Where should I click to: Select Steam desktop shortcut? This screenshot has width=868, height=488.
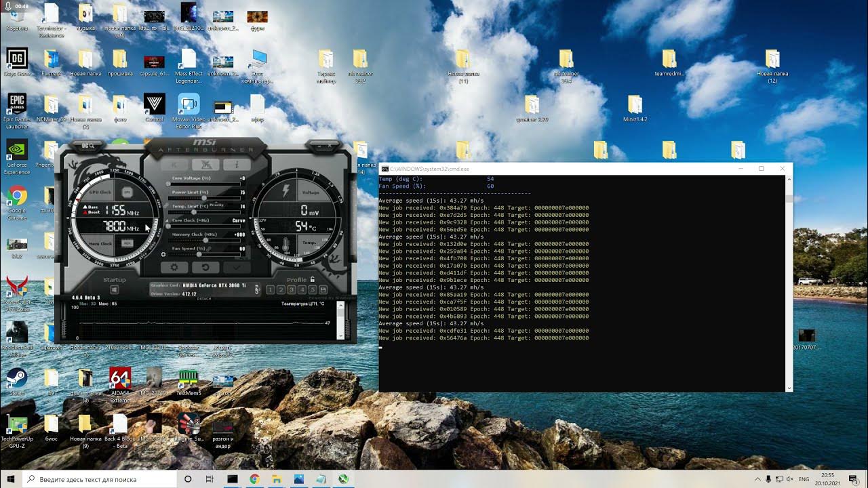[17, 382]
